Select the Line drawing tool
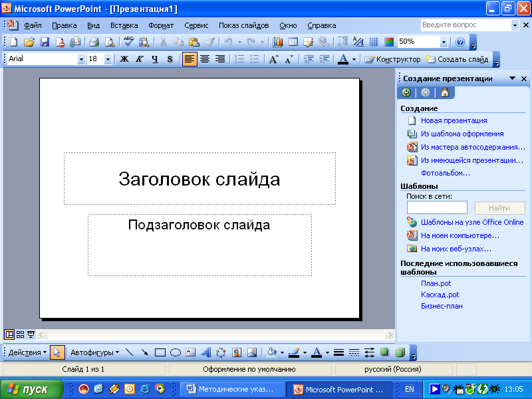 [x=129, y=352]
